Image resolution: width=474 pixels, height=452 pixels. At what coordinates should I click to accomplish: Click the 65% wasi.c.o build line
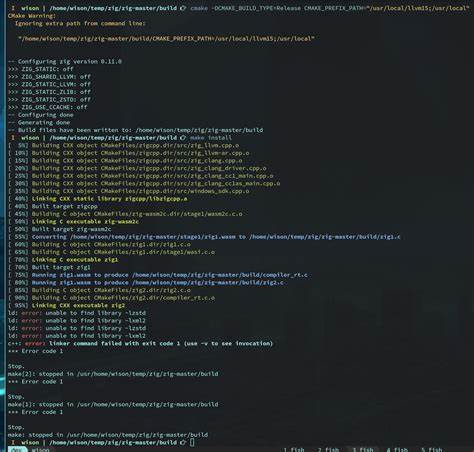tap(112, 252)
